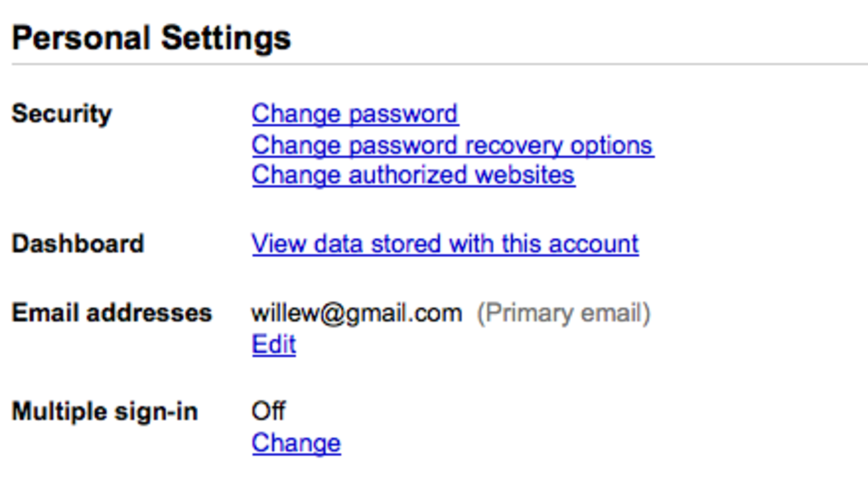
Task: Select the Security section label
Action: pos(62,113)
